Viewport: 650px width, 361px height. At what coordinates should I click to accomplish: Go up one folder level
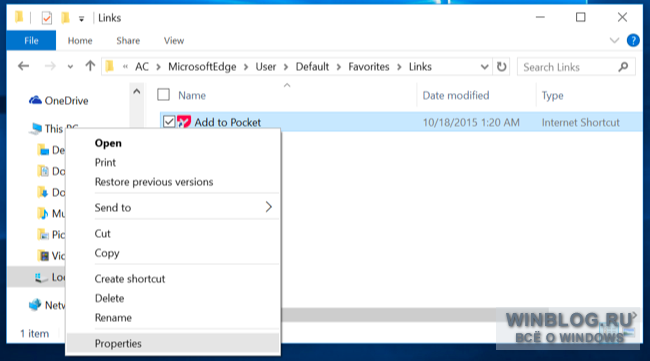coord(90,66)
